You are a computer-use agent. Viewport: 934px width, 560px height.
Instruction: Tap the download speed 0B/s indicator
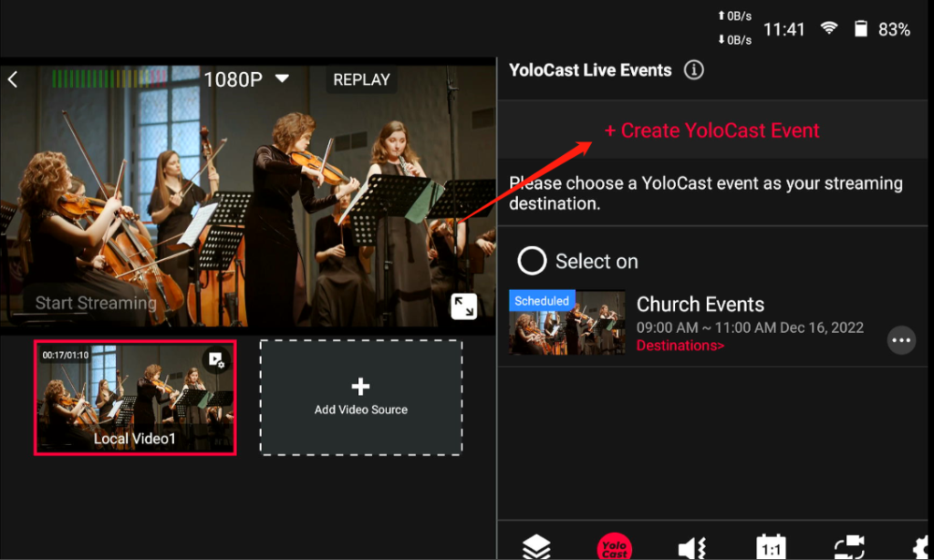click(734, 40)
